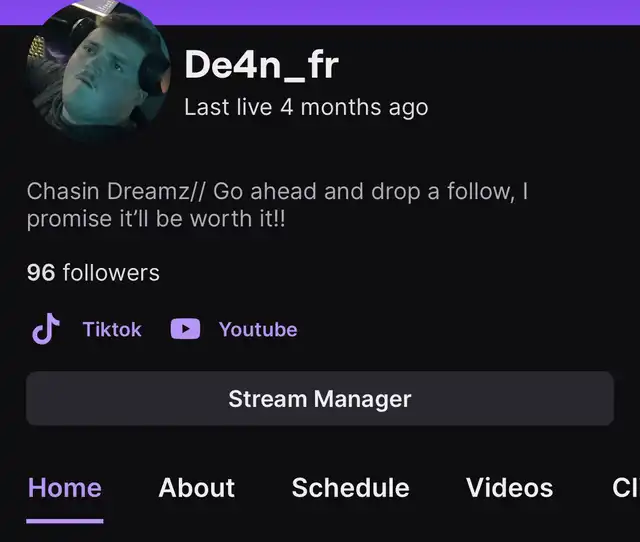Click the YouTube play logo icon
The width and height of the screenshot is (640, 542).
[x=185, y=329]
